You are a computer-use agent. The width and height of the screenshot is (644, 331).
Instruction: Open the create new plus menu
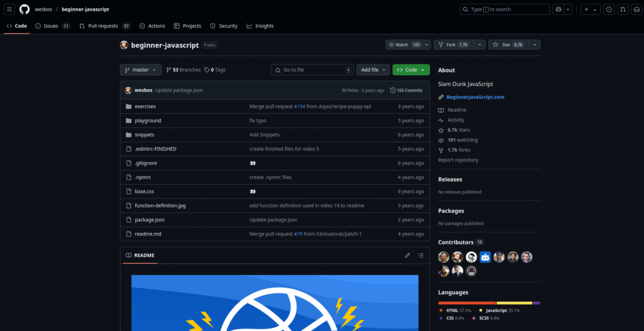(x=591, y=9)
